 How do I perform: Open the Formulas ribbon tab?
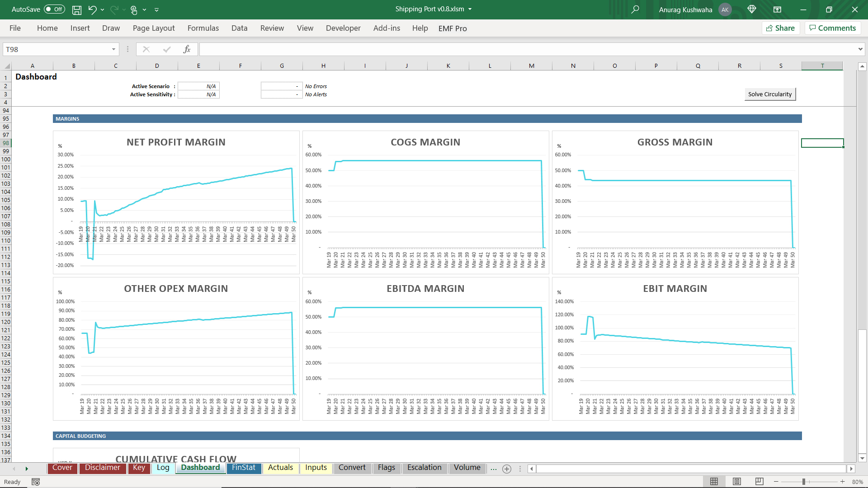tap(203, 28)
